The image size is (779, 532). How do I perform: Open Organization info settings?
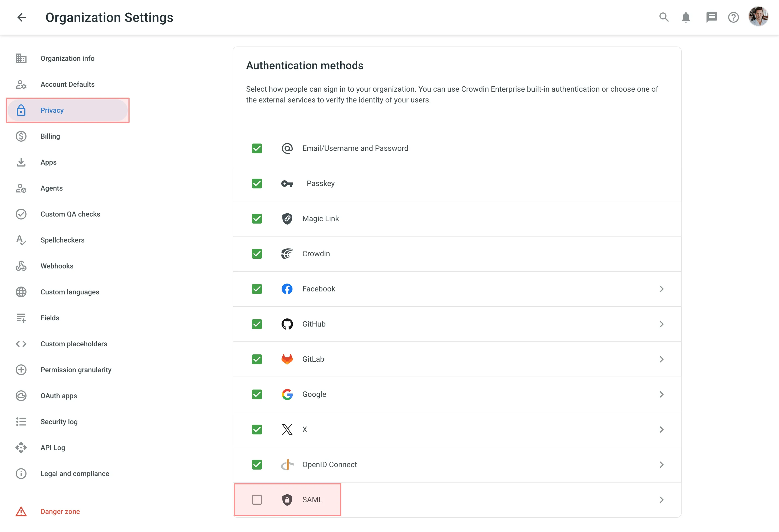(x=67, y=58)
